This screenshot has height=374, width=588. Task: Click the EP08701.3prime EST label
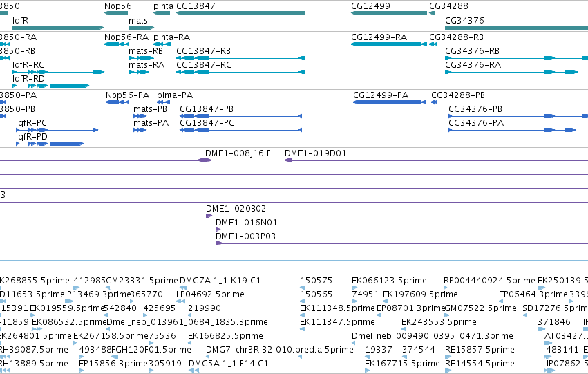410,308
